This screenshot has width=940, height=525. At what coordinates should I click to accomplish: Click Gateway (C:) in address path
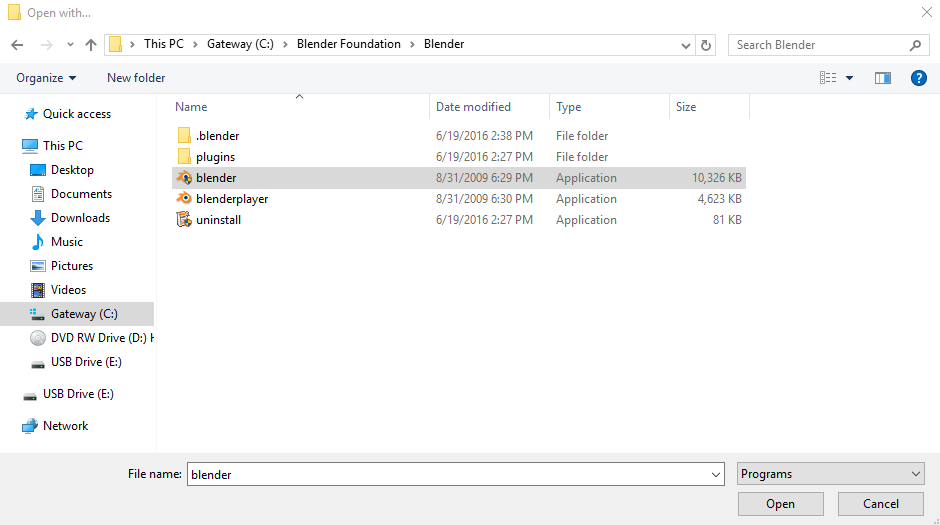pos(240,44)
